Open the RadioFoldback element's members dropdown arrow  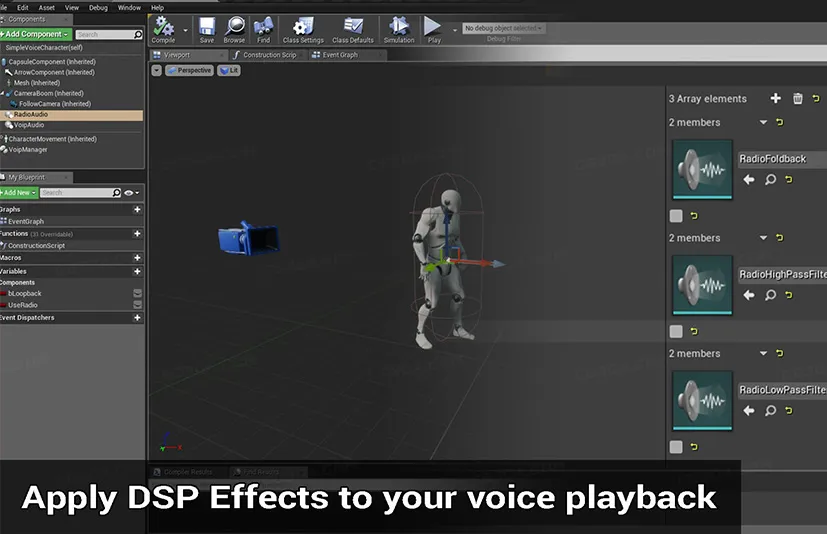coord(763,122)
